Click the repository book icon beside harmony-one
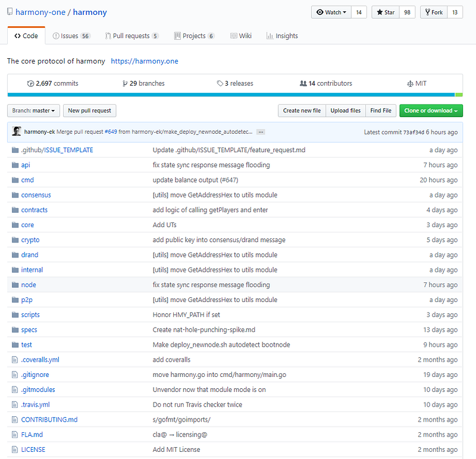The image size is (476, 459). (10, 12)
